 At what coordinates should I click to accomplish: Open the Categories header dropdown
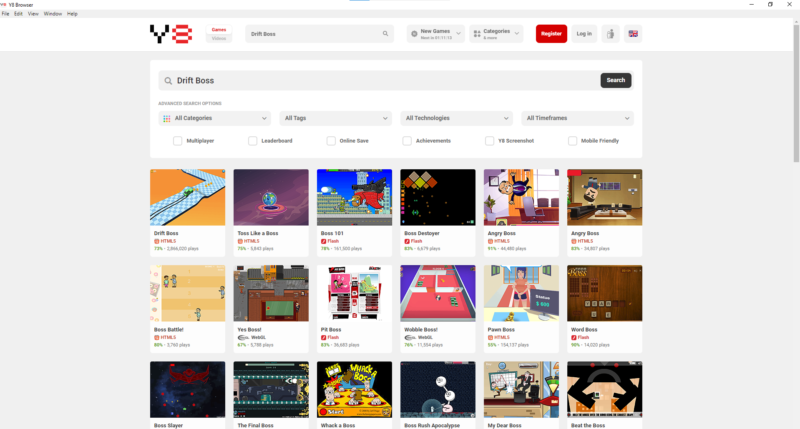[496, 34]
